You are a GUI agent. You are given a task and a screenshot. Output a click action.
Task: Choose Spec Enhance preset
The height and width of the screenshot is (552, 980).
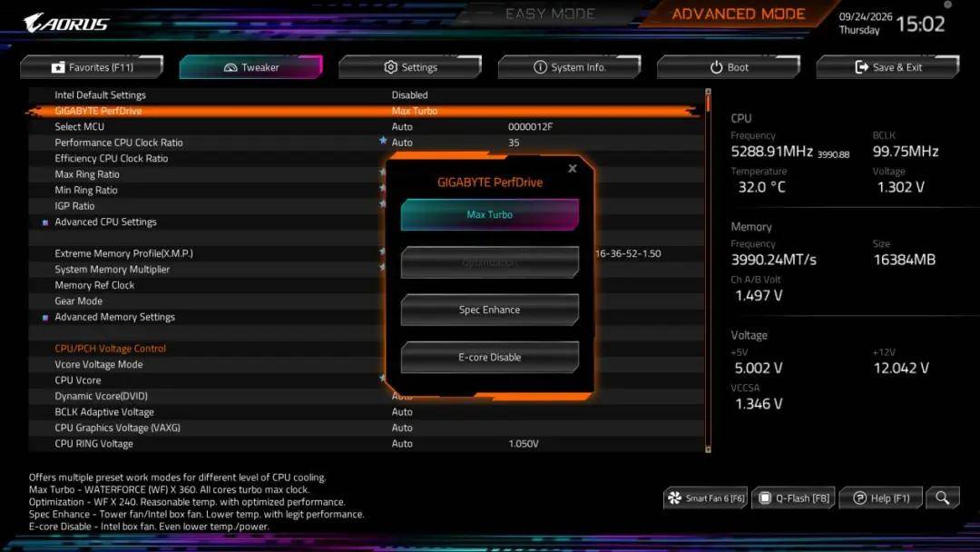489,310
